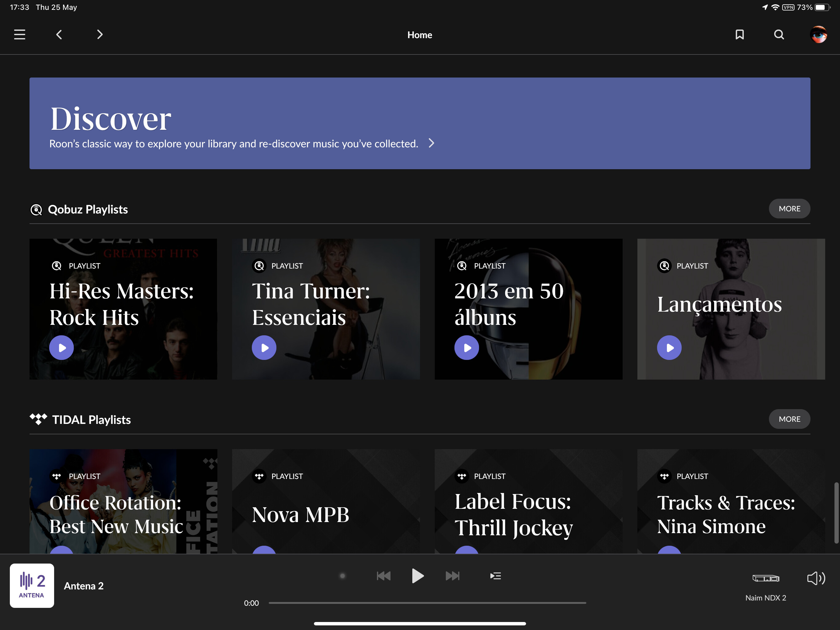Screen dimensions: 840x630
Task: Click MORE for Qobuz Playlists
Action: pos(789,209)
